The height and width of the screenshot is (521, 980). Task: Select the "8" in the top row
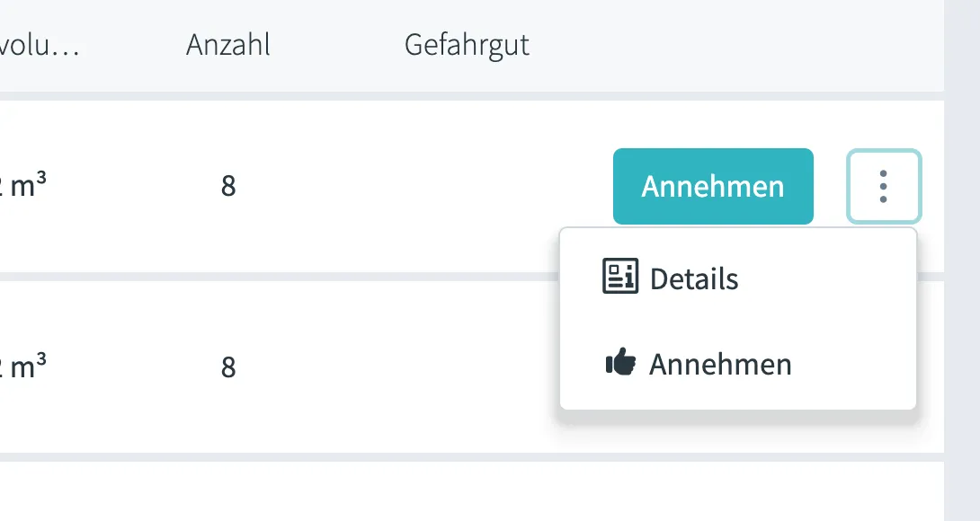click(x=229, y=186)
